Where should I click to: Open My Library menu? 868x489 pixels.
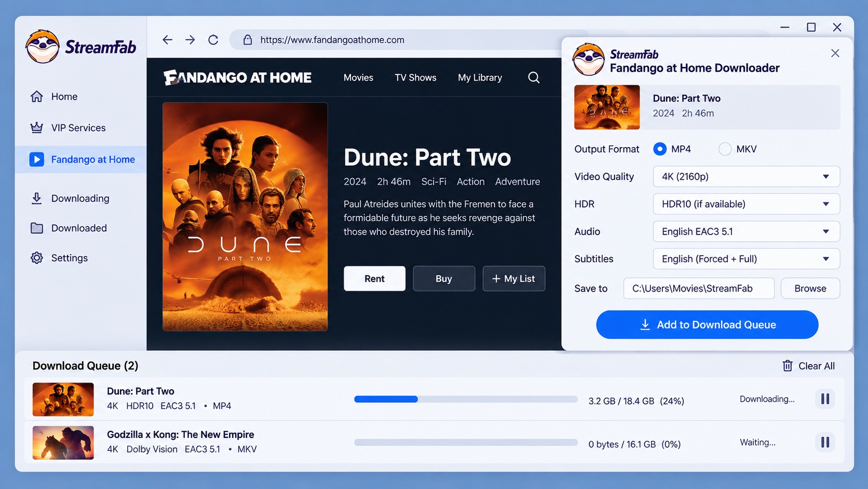(480, 77)
